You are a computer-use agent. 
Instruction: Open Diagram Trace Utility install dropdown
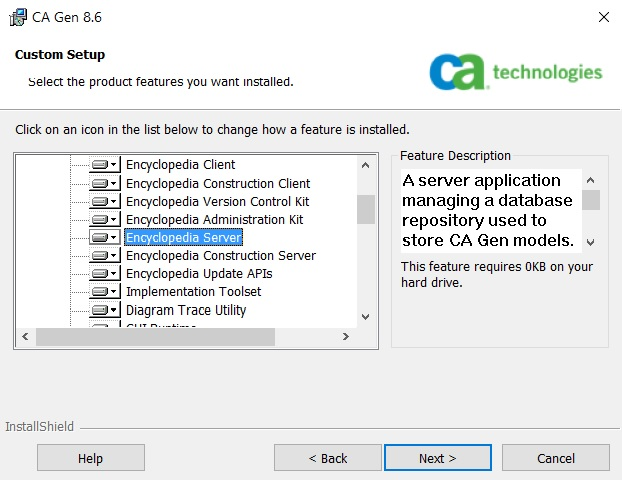(x=104, y=310)
